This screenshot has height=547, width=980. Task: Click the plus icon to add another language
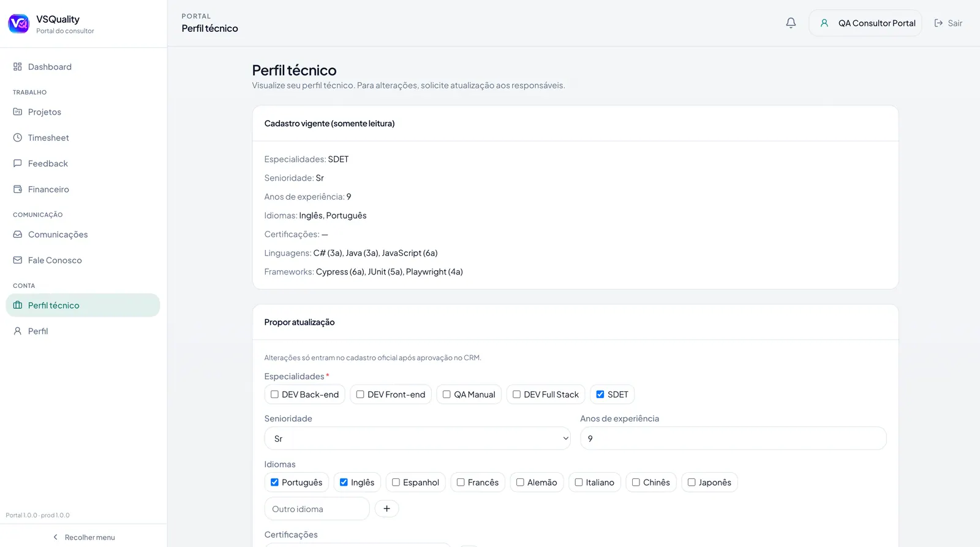coord(386,509)
